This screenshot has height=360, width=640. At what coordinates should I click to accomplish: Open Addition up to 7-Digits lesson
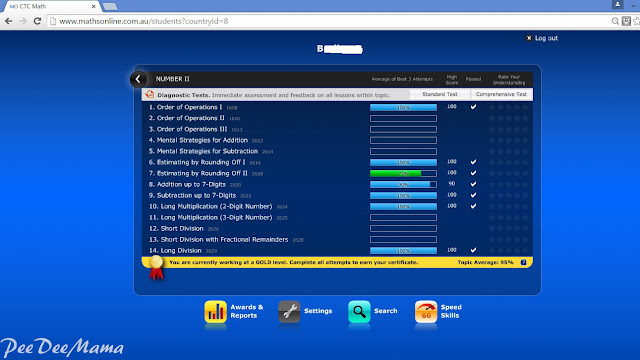tap(187, 184)
